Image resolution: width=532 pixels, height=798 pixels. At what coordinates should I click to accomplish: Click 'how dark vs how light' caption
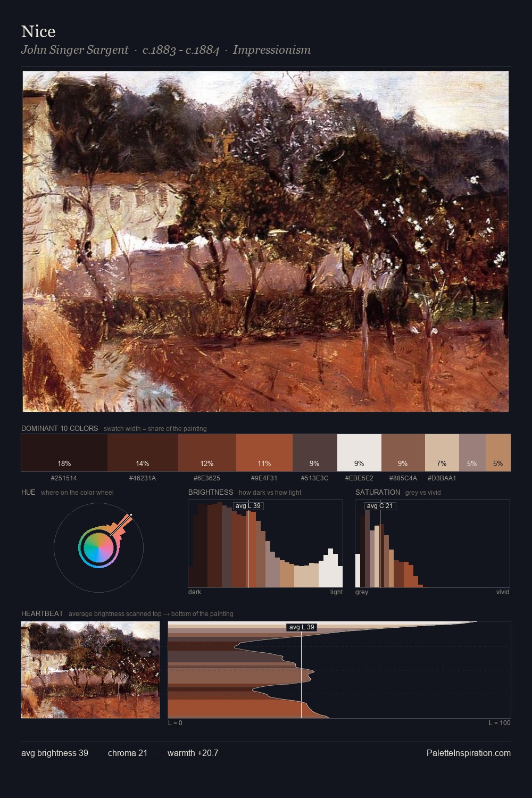coord(270,493)
